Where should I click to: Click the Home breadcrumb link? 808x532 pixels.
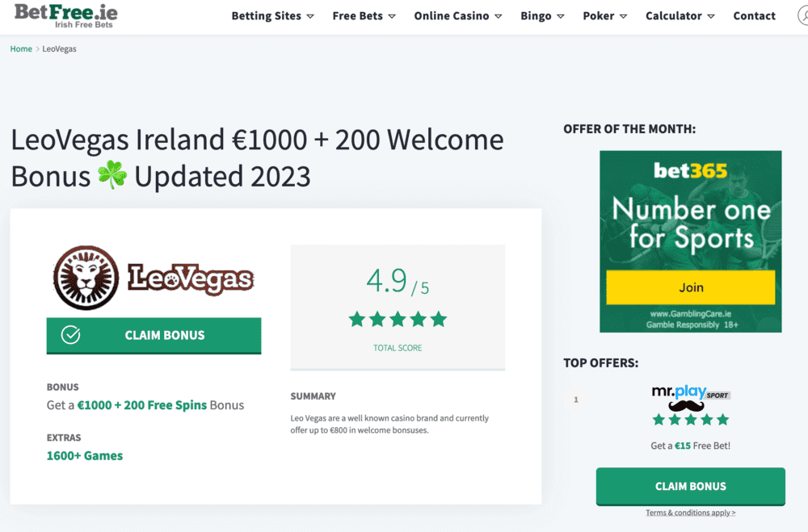tap(21, 49)
